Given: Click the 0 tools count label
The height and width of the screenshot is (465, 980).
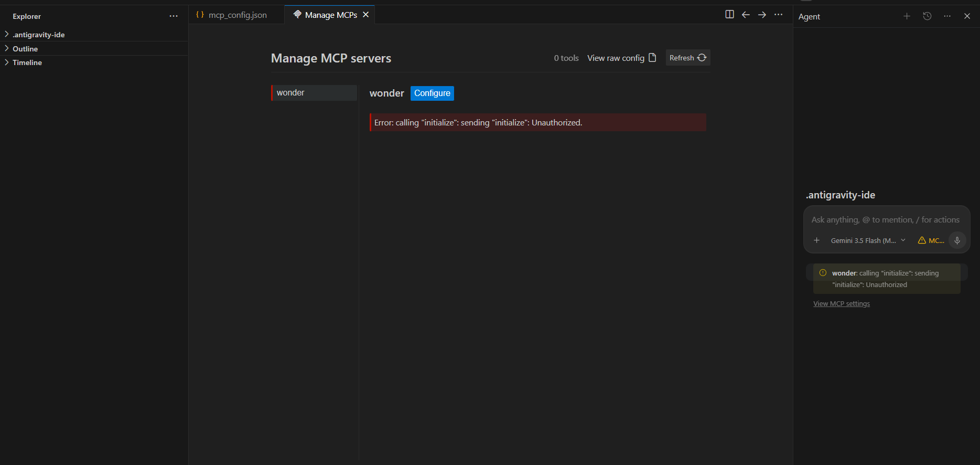Looking at the screenshot, I should click(566, 58).
